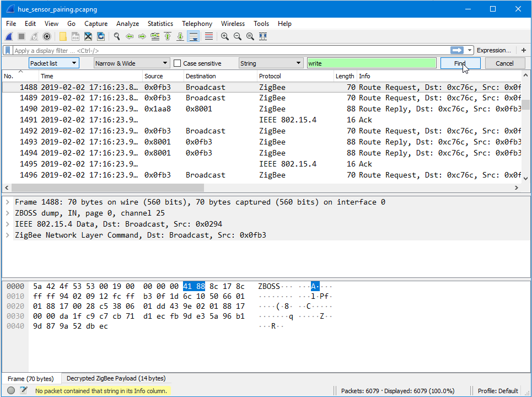Open the Capture menu
532x397 pixels.
(x=96, y=24)
